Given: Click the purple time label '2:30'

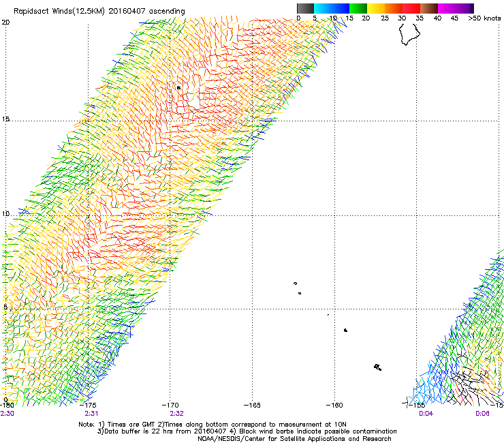Looking at the screenshot, I should [x=7, y=414].
